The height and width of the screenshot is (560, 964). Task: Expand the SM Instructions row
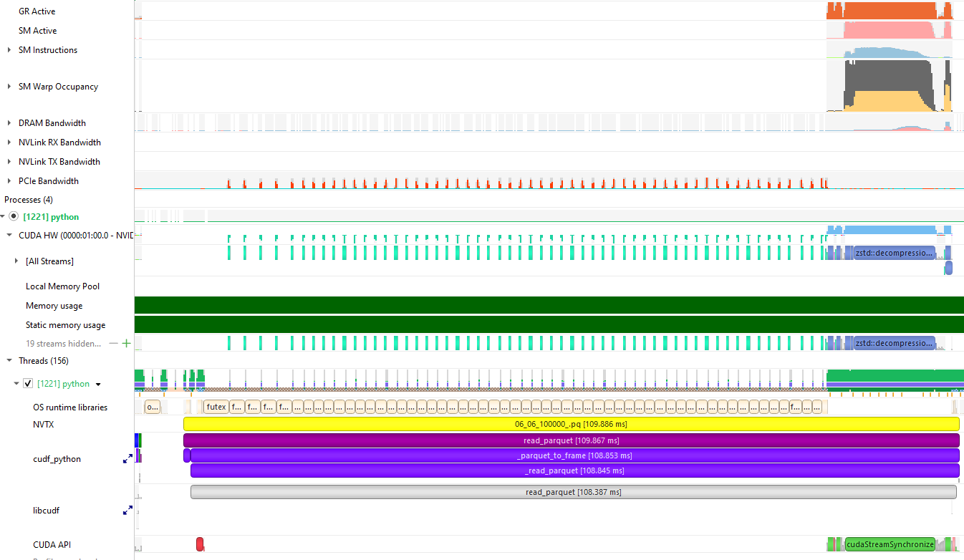(x=9, y=49)
